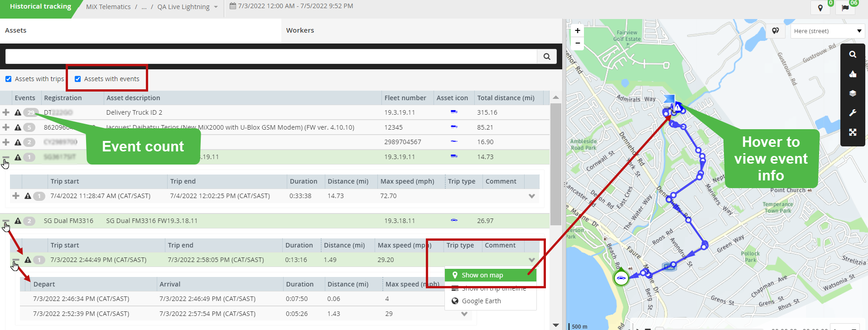868x330 pixels.
Task: Select Show on map from the context menu
Action: (491, 275)
